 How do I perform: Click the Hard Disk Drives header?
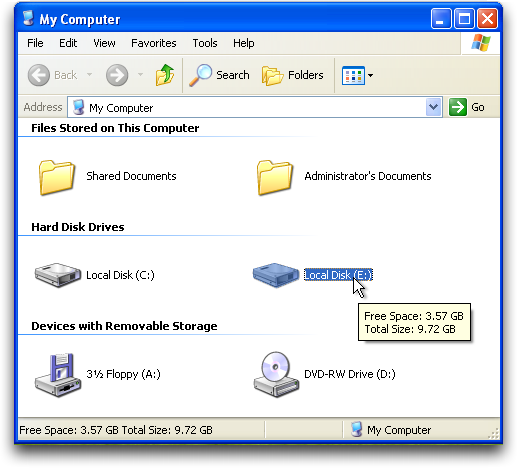coord(78,227)
